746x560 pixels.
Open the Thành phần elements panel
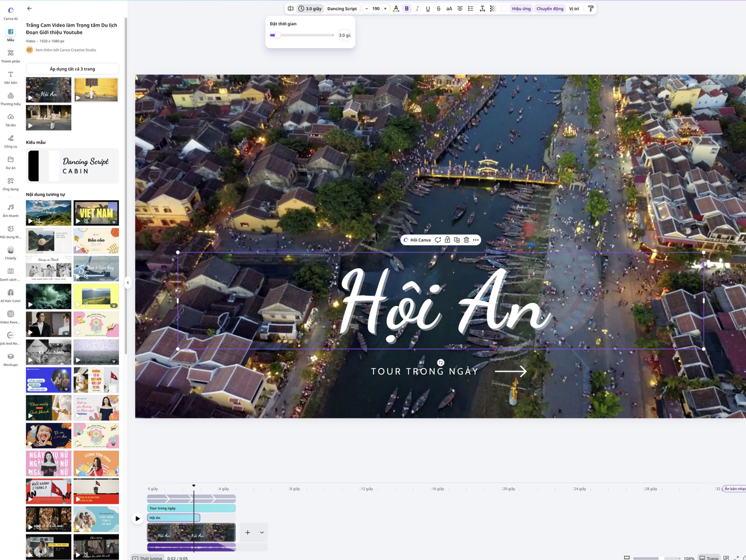(x=11, y=56)
